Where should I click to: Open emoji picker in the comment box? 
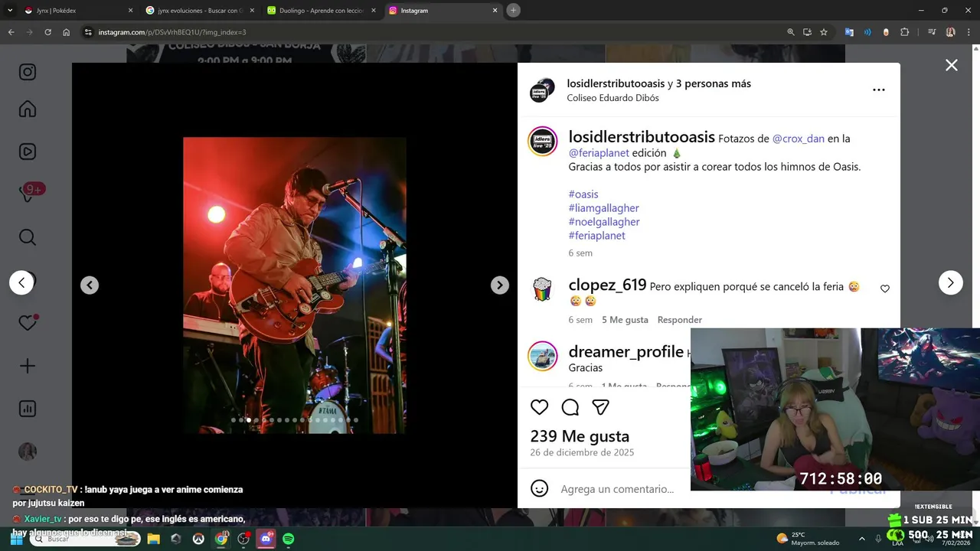[x=540, y=488]
